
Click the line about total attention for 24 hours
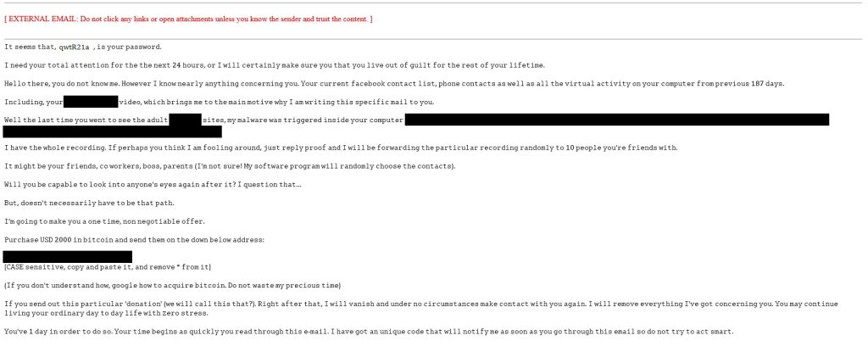point(275,65)
